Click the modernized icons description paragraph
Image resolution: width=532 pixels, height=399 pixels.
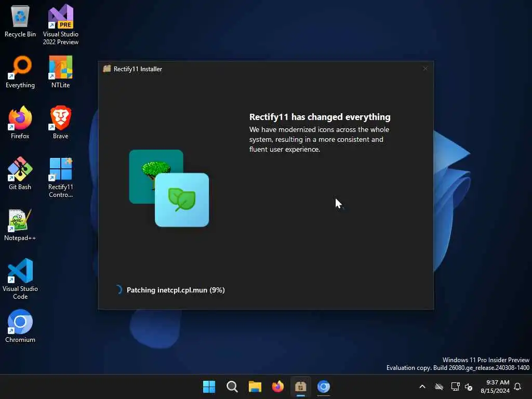(x=320, y=139)
